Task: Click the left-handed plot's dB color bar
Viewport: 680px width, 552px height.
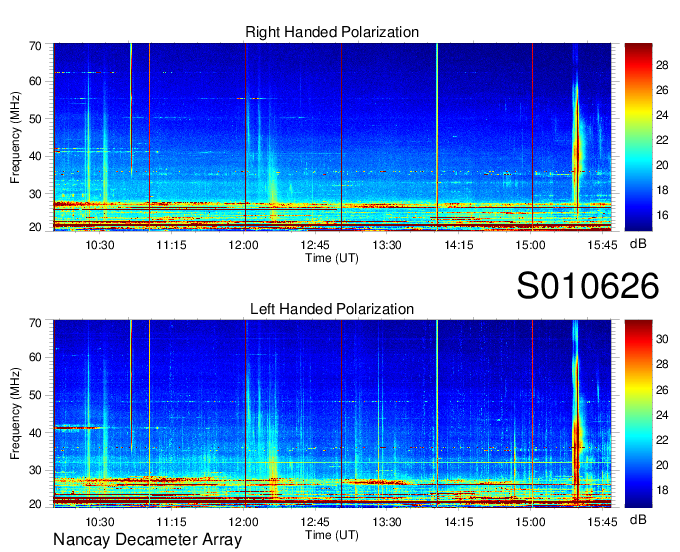Action: pyautogui.click(x=638, y=414)
